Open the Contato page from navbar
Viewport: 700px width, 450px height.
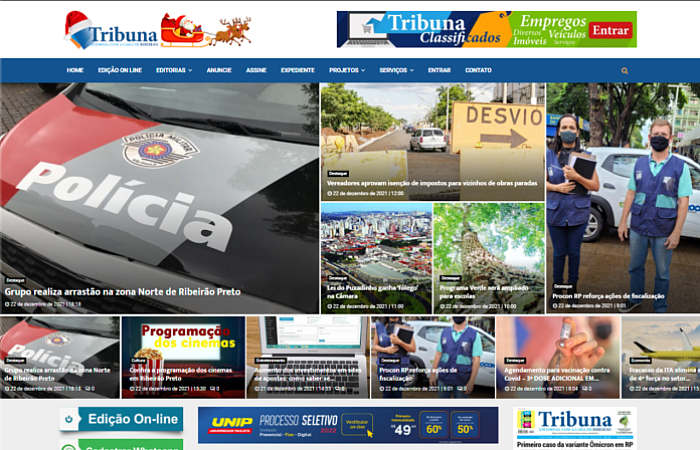tap(478, 71)
